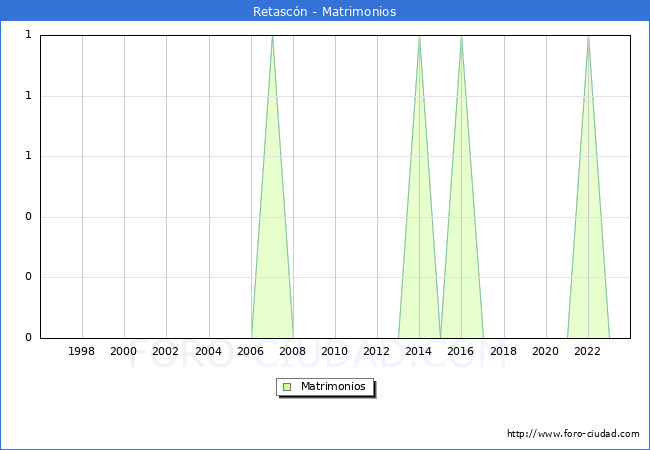Click the 2020 x-axis year label
650x450 pixels.
tap(546, 351)
